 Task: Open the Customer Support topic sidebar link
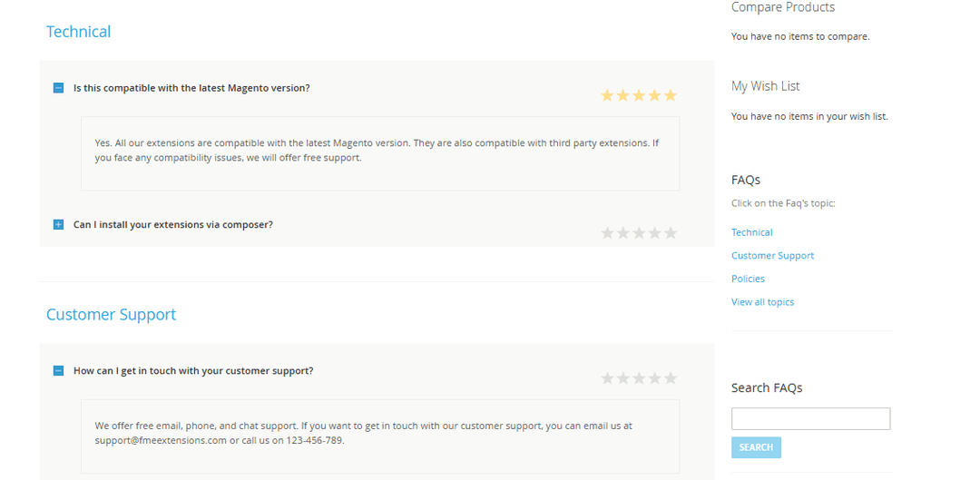coord(772,256)
